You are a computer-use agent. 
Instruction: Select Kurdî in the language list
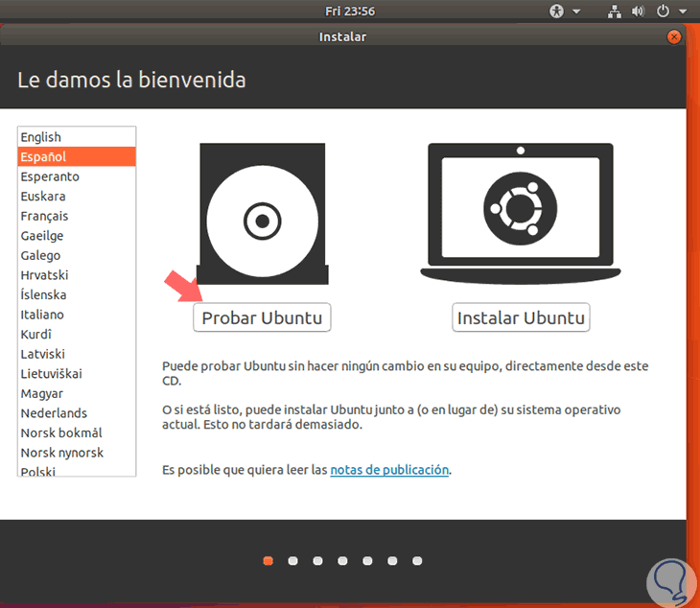point(77,335)
